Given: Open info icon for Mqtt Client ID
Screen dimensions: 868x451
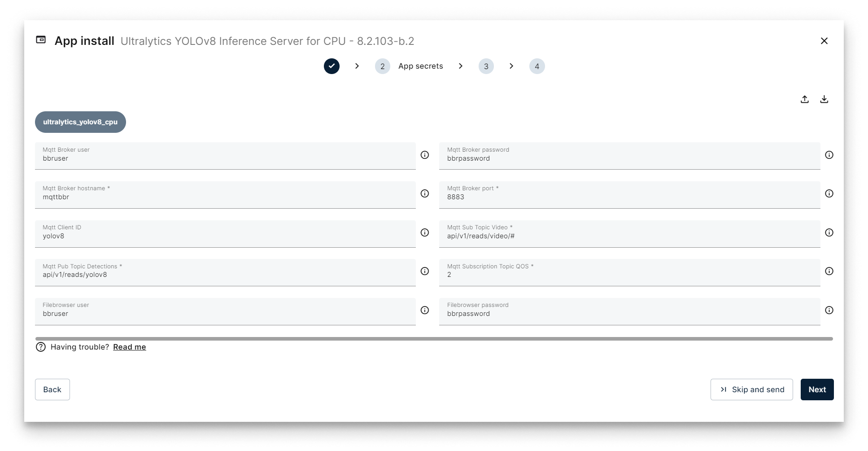Looking at the screenshot, I should [425, 232].
